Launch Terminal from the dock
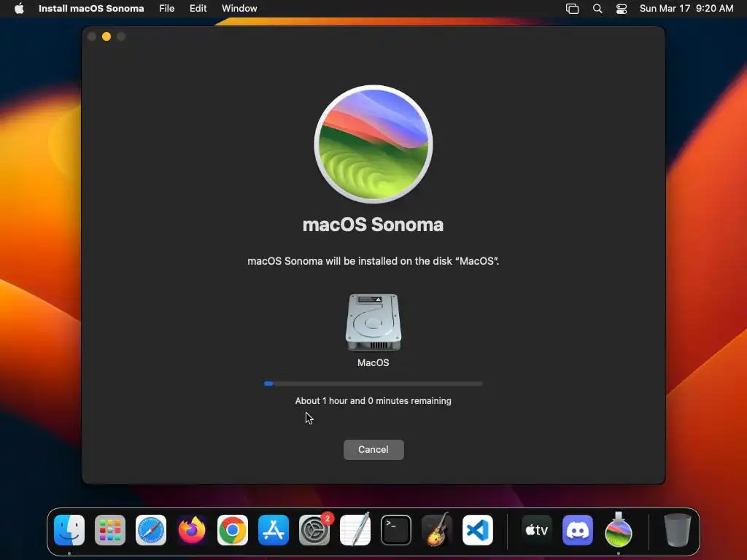This screenshot has height=560, width=747. [x=396, y=530]
